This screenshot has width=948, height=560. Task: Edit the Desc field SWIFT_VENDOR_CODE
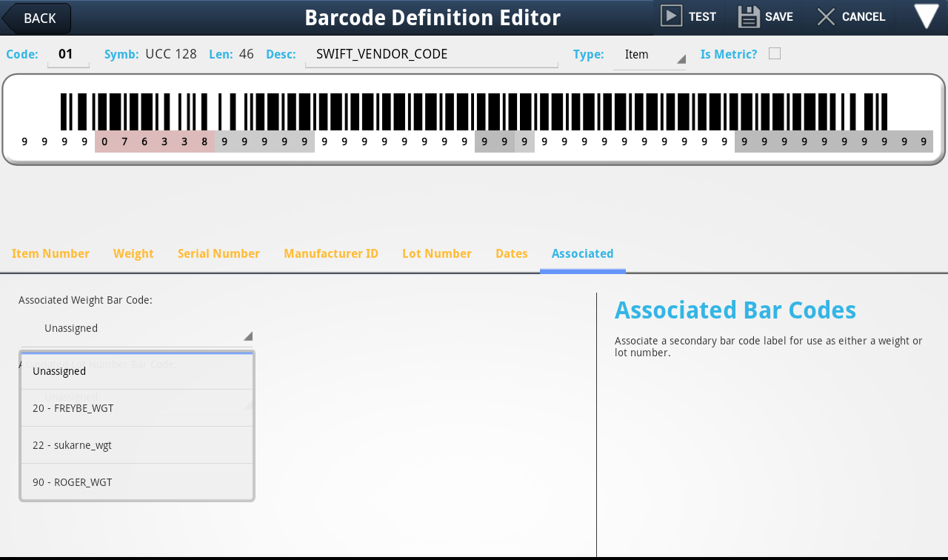(432, 54)
